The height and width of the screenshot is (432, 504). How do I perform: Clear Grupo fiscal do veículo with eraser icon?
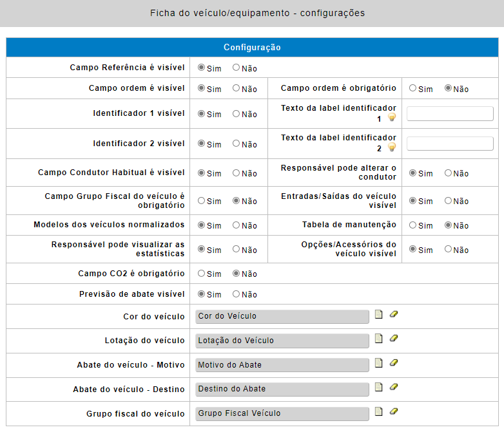click(x=394, y=411)
